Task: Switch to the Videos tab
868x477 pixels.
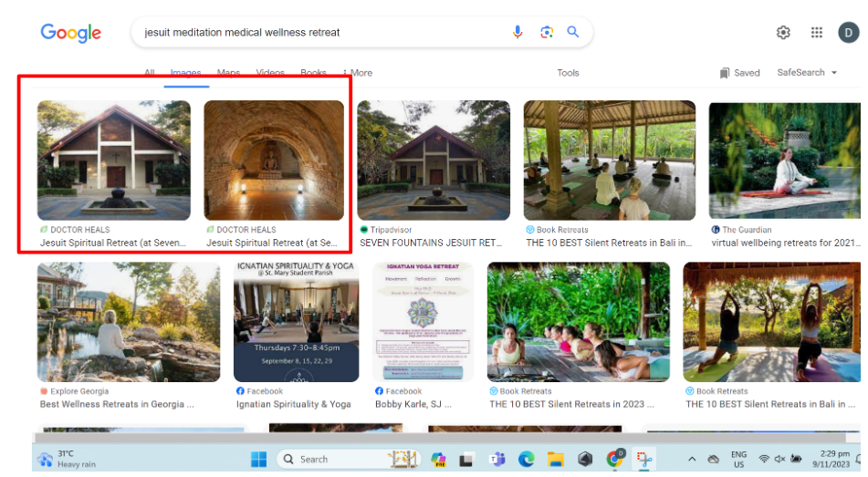Action: tap(270, 73)
